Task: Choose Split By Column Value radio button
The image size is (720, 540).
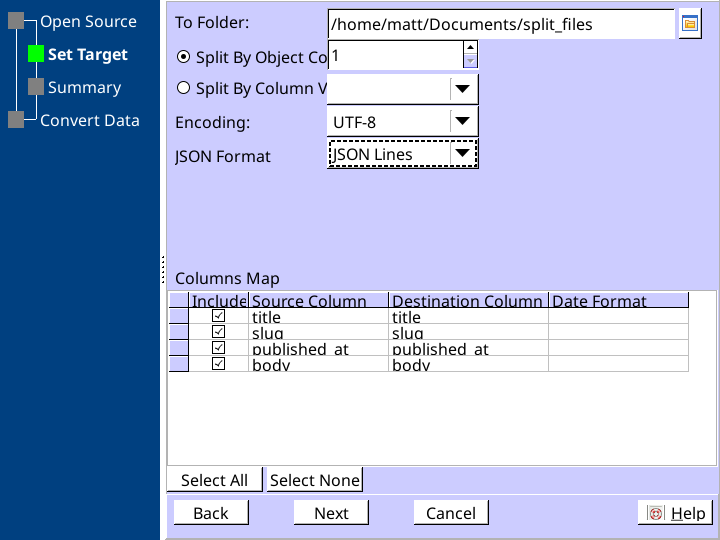Action: (183, 88)
